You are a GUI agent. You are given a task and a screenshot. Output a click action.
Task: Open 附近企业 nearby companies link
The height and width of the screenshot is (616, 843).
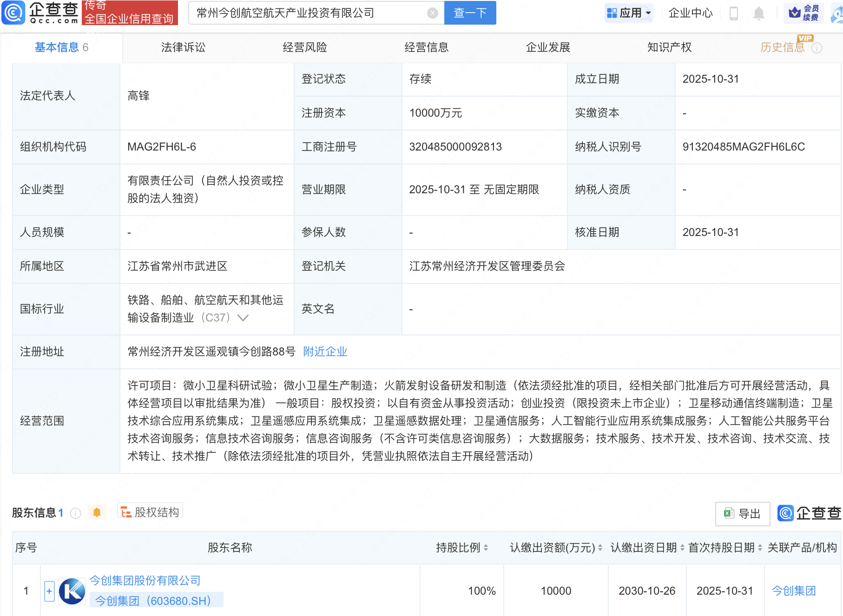coord(325,352)
